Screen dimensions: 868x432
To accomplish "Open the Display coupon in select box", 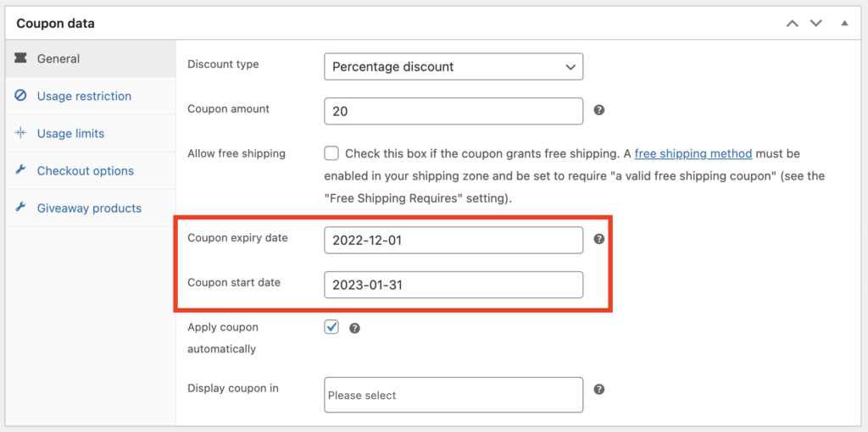I will coord(453,395).
